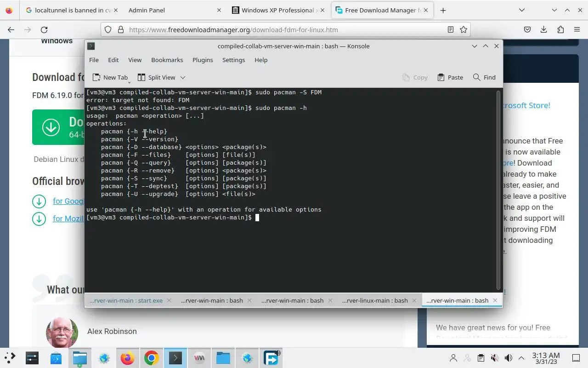Close the active rver-win-main bash tab
This screenshot has height=368, width=588.
coord(495,300)
